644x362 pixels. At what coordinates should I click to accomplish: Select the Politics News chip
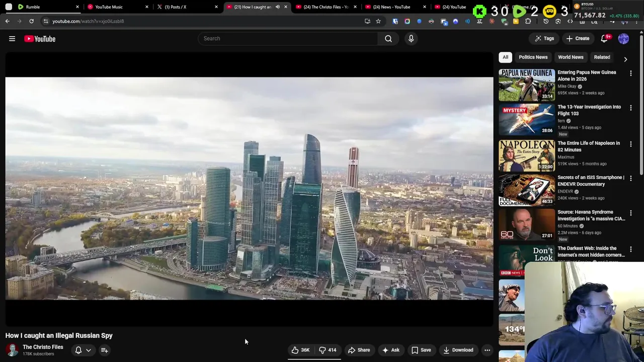pos(533,57)
